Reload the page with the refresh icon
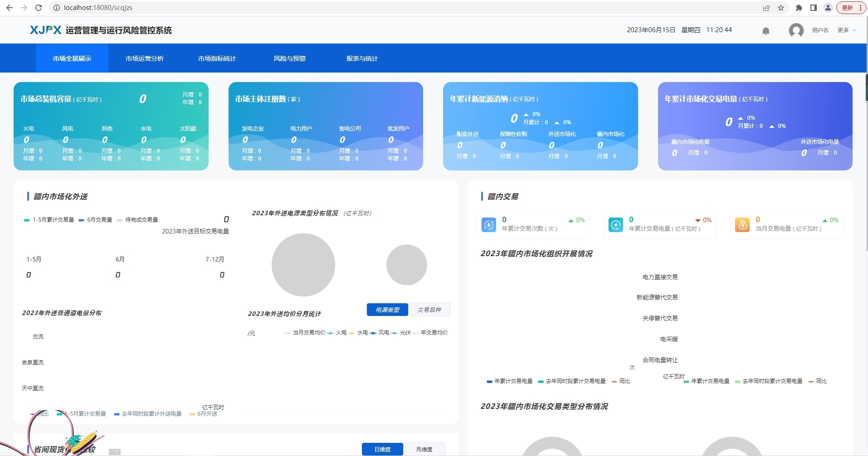Screen dimensions: 868x456 (39, 8)
